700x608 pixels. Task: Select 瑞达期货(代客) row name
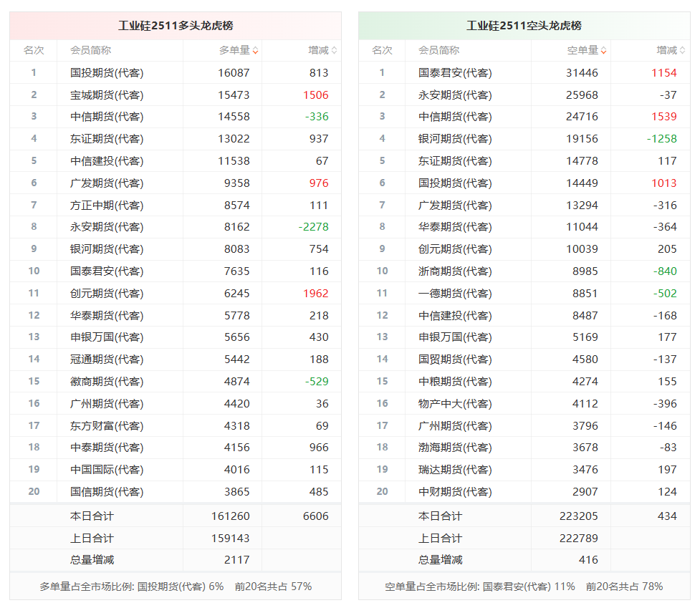[x=455, y=469]
